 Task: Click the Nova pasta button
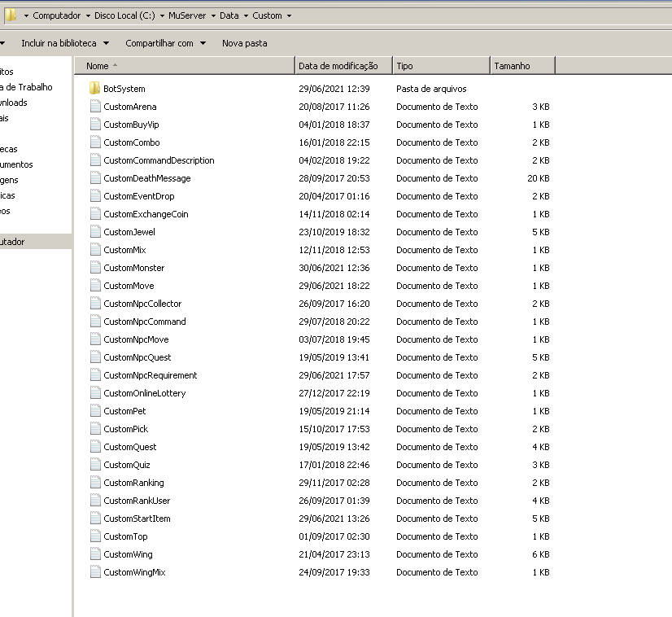click(244, 43)
